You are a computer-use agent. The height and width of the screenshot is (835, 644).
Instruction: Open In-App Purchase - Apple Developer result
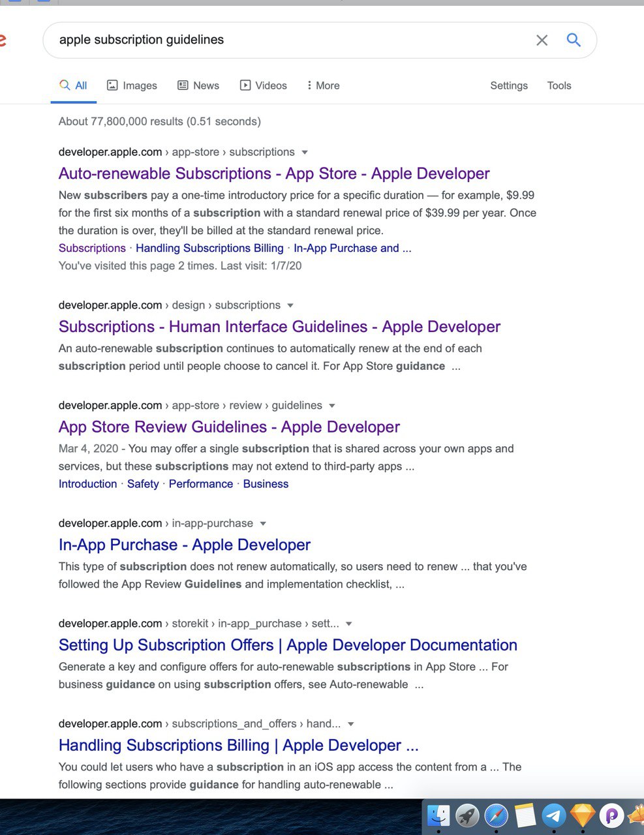click(185, 545)
